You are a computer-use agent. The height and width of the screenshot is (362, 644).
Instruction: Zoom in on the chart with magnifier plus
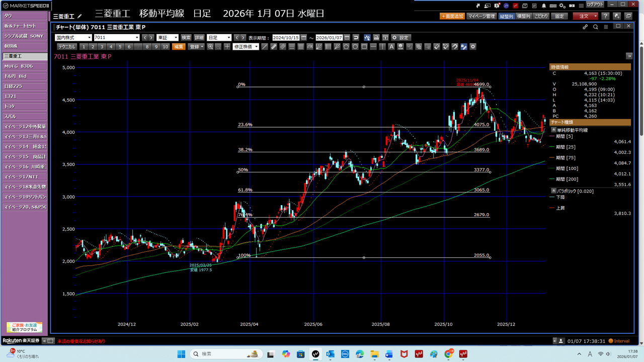(x=210, y=47)
